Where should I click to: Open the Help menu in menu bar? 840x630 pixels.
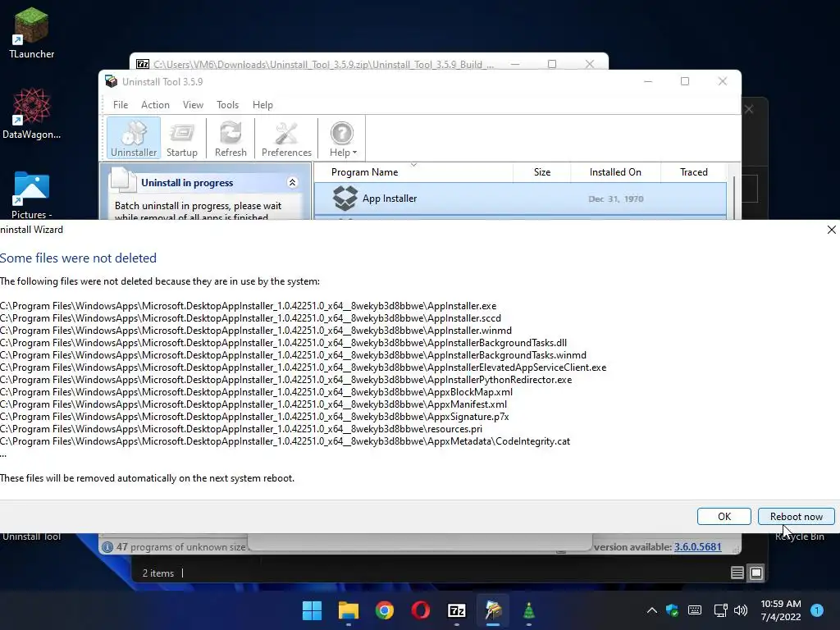[262, 105]
